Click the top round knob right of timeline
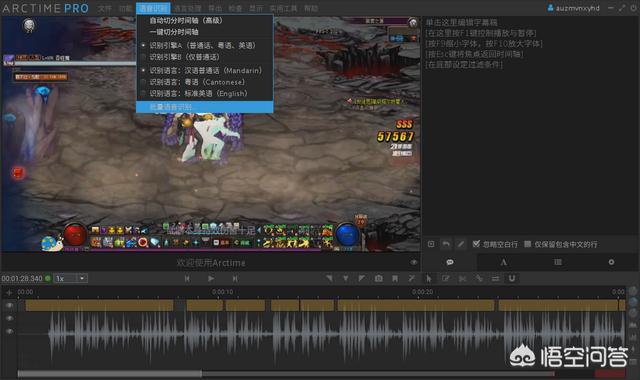The height and width of the screenshot is (380, 640). tap(633, 291)
